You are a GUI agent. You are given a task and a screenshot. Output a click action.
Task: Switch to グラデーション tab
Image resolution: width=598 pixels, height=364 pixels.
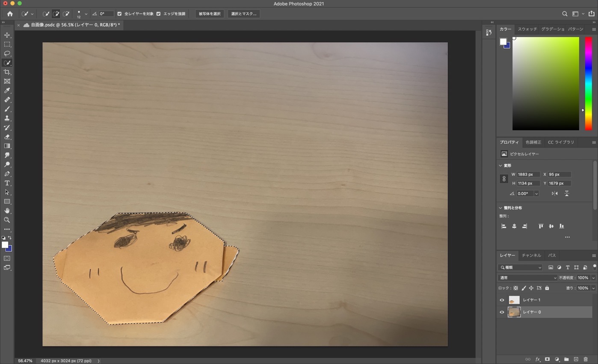pos(553,29)
